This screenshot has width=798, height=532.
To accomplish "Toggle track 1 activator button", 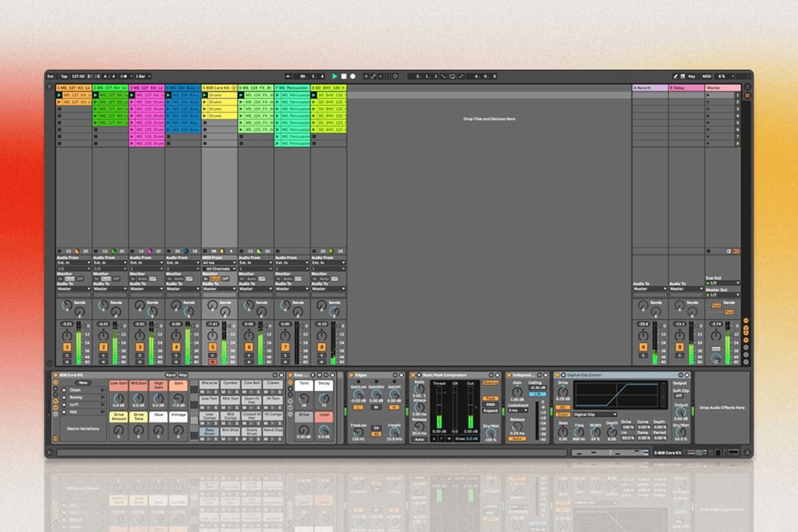I will (67, 347).
